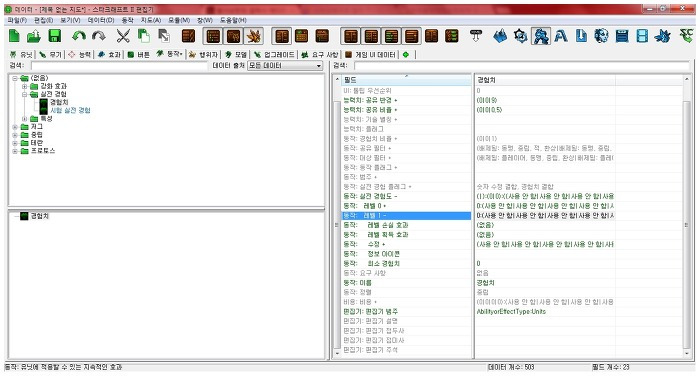Click the Cut scissors icon

pyautogui.click(x=123, y=36)
